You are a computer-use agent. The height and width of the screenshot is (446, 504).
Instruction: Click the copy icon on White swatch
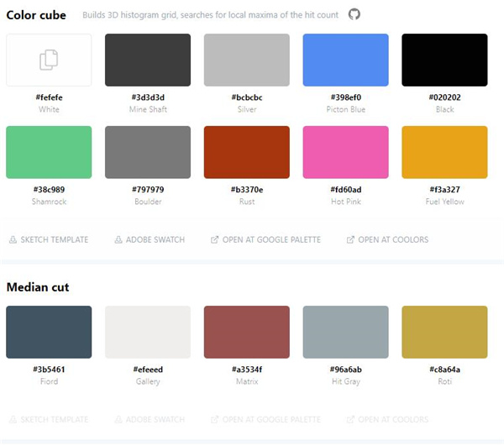coord(49,60)
